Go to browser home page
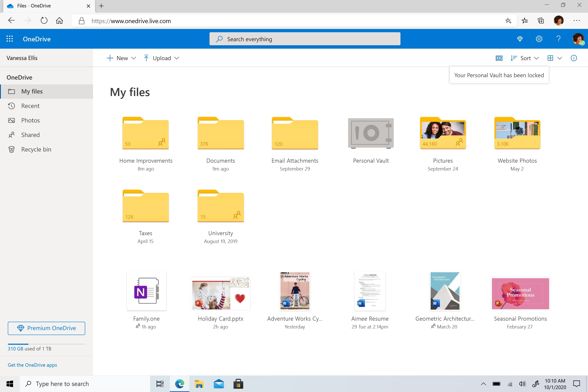The width and height of the screenshot is (588, 392). click(x=60, y=21)
